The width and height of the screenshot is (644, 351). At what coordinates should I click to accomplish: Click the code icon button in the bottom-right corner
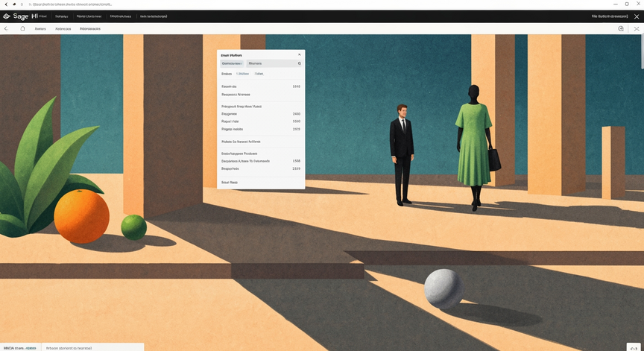pos(634,348)
